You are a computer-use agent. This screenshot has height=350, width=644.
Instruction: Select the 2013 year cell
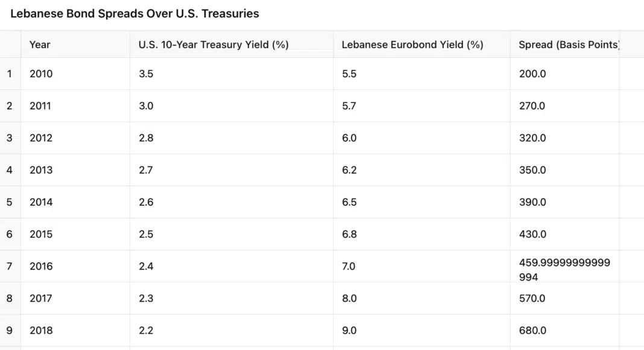point(41,170)
